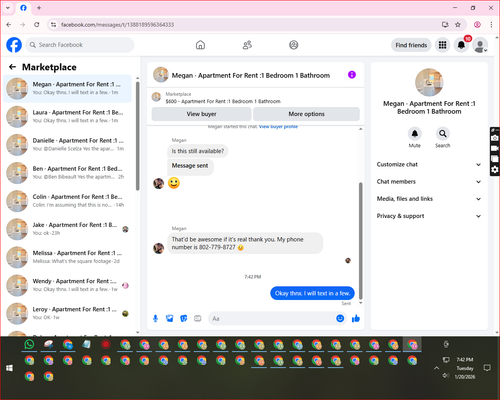Open View buyer profile link
Image resolution: width=500 pixels, height=400 pixels.
(x=278, y=127)
